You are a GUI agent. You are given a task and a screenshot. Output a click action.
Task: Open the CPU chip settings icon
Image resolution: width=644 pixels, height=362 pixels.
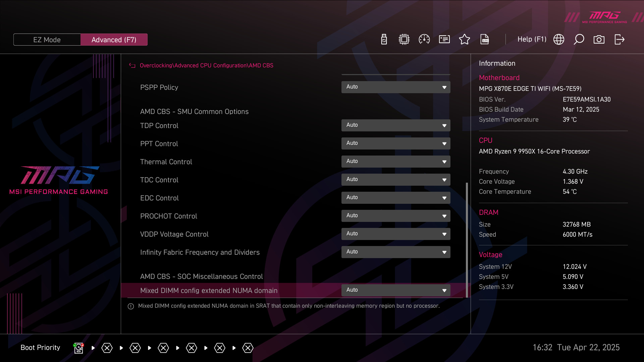click(x=404, y=40)
